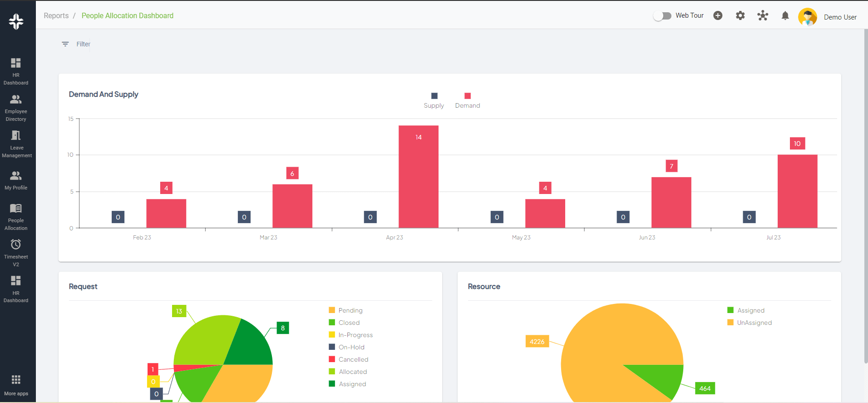Open the integrations hub icon
The height and width of the screenshot is (403, 868).
click(763, 16)
